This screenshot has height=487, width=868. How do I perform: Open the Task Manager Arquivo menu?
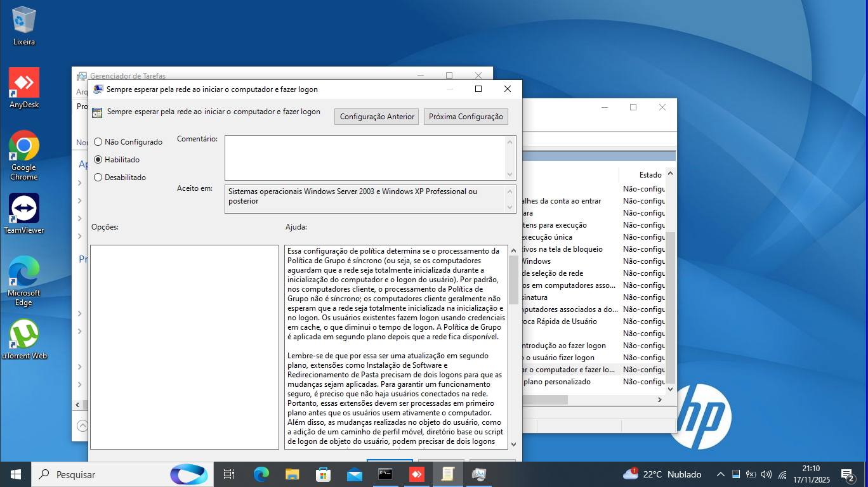point(81,92)
